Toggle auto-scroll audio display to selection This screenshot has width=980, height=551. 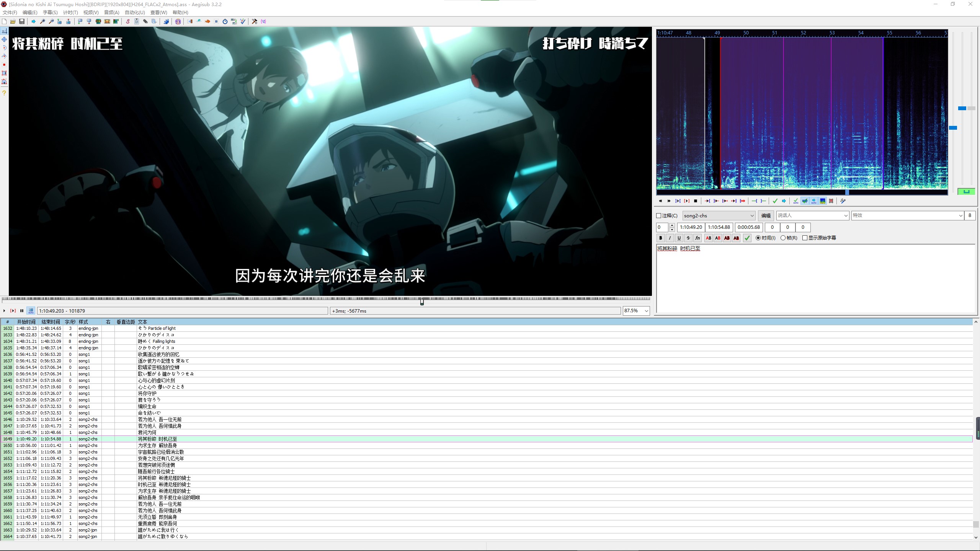click(x=813, y=201)
